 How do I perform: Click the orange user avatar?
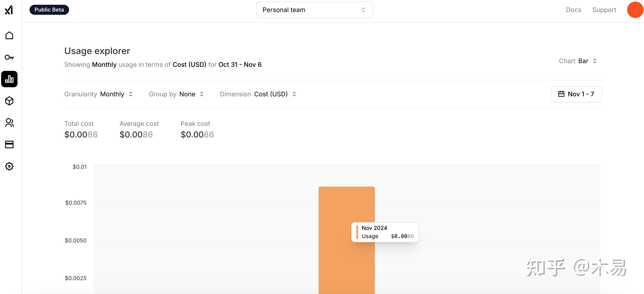point(635,10)
